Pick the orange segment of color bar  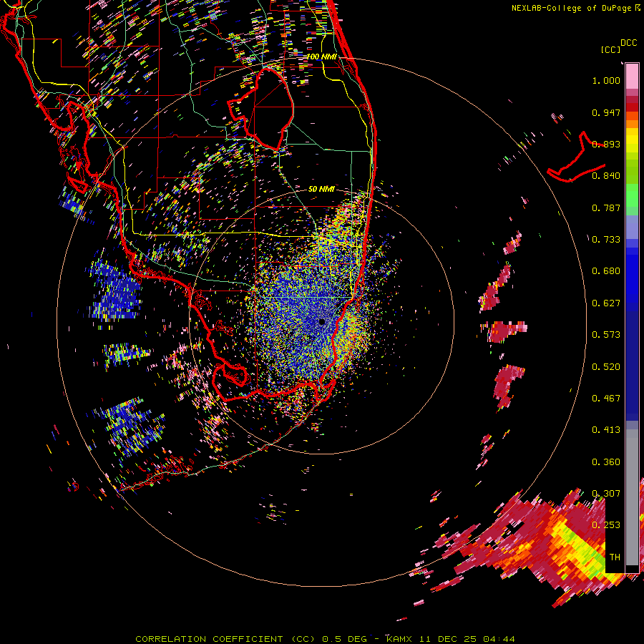click(x=632, y=124)
